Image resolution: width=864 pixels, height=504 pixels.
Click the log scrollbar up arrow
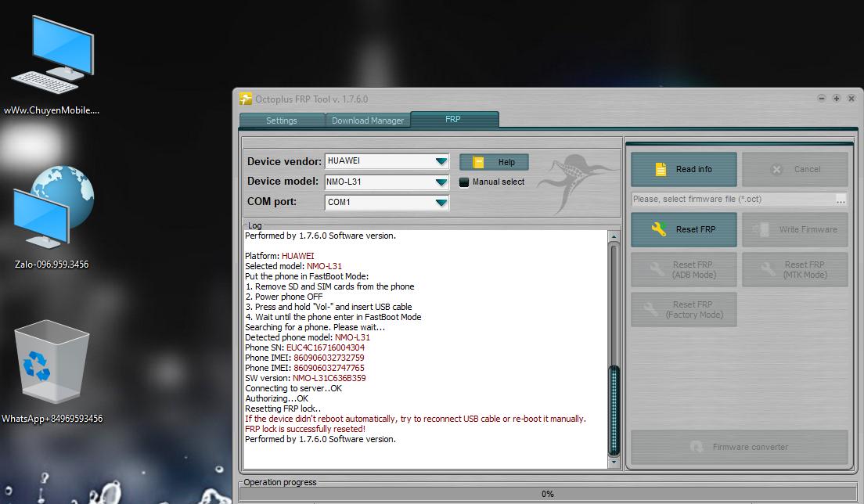(614, 236)
